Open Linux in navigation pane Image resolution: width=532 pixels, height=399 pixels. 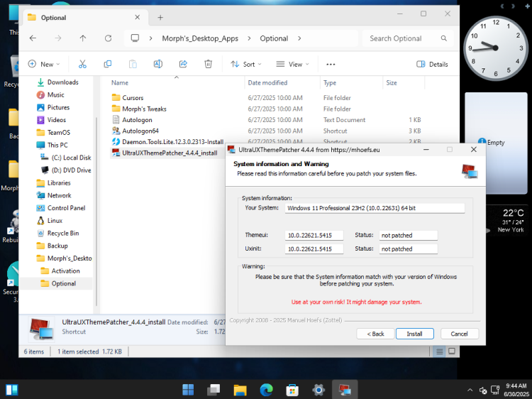(55, 220)
